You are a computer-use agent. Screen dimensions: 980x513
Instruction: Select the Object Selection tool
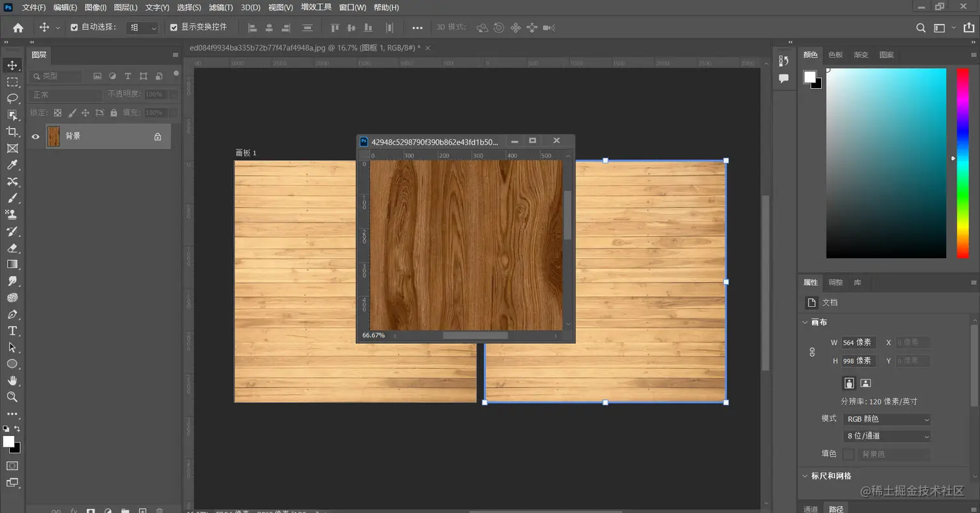pyautogui.click(x=12, y=115)
